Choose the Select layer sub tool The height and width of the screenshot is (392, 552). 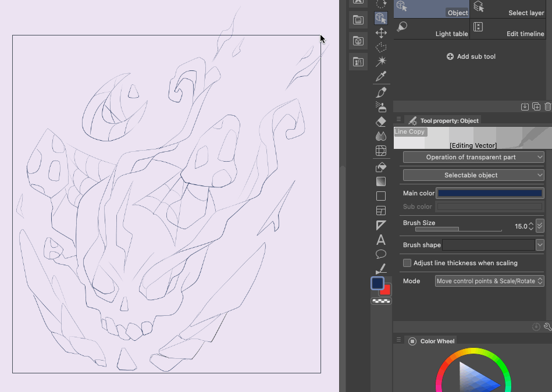point(508,9)
